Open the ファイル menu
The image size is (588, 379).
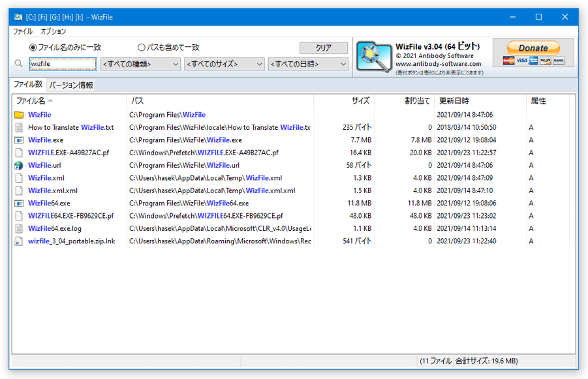tap(22, 31)
